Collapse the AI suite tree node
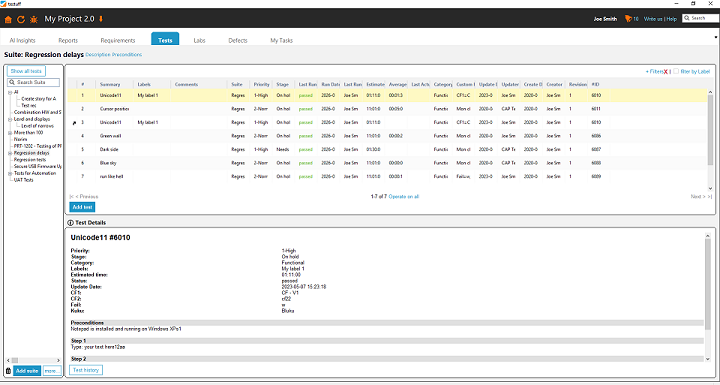The width and height of the screenshot is (720, 385). [x=10, y=92]
